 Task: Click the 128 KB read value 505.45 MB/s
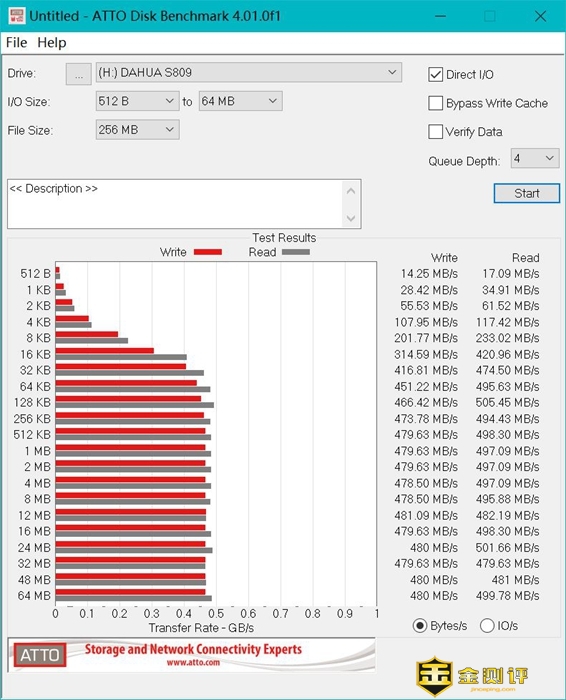coord(508,403)
